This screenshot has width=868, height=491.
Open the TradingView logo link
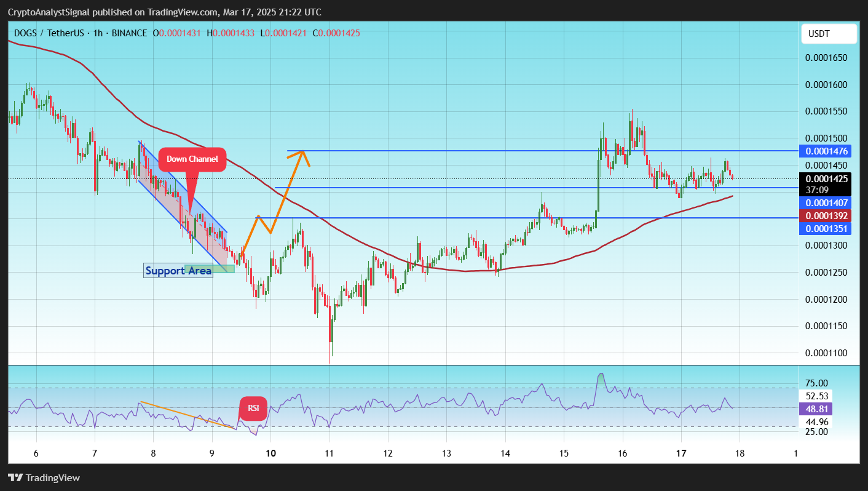tap(44, 477)
